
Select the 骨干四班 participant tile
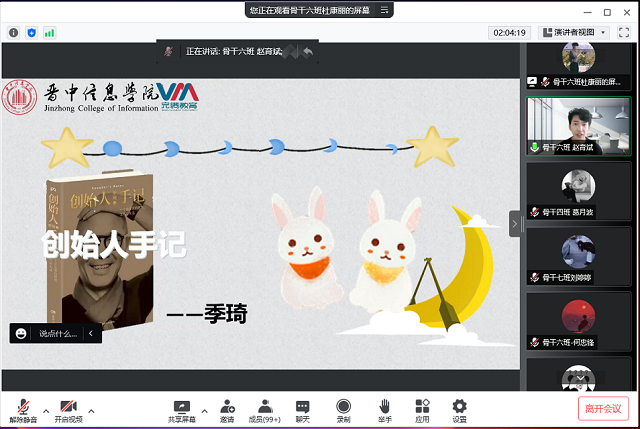coord(578,191)
